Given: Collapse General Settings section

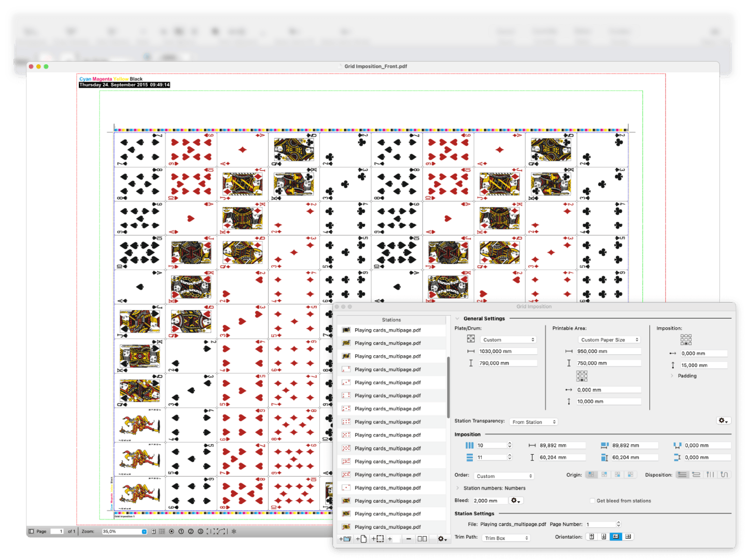Looking at the screenshot, I should pos(457,318).
